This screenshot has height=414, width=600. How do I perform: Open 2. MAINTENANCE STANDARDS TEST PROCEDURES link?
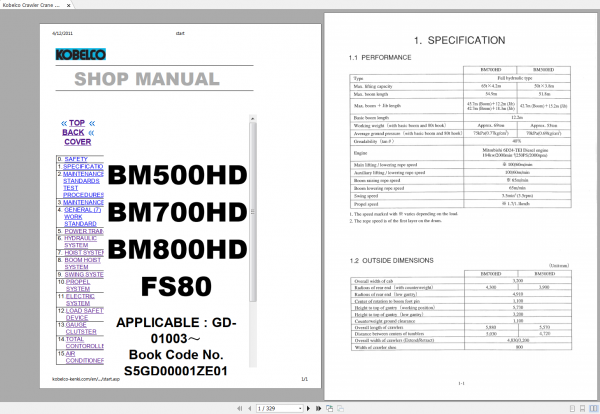[83, 184]
